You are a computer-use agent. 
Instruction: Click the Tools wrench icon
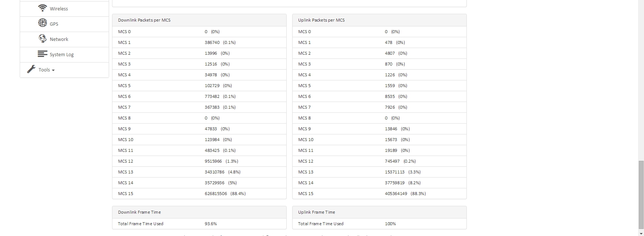31,69
